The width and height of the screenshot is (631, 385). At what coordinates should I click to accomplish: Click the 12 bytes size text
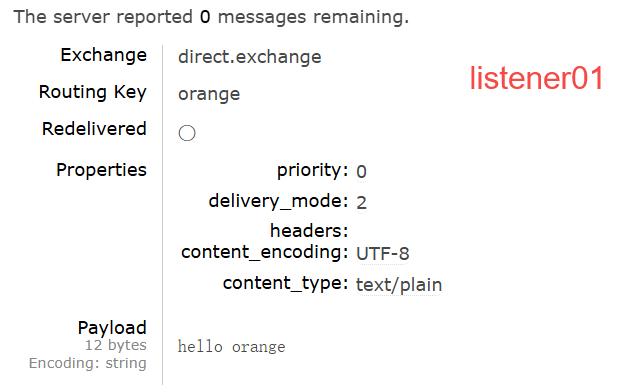coord(115,345)
